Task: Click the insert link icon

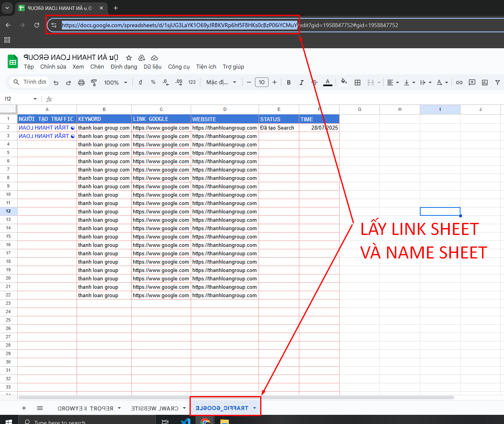Action: tap(459, 82)
